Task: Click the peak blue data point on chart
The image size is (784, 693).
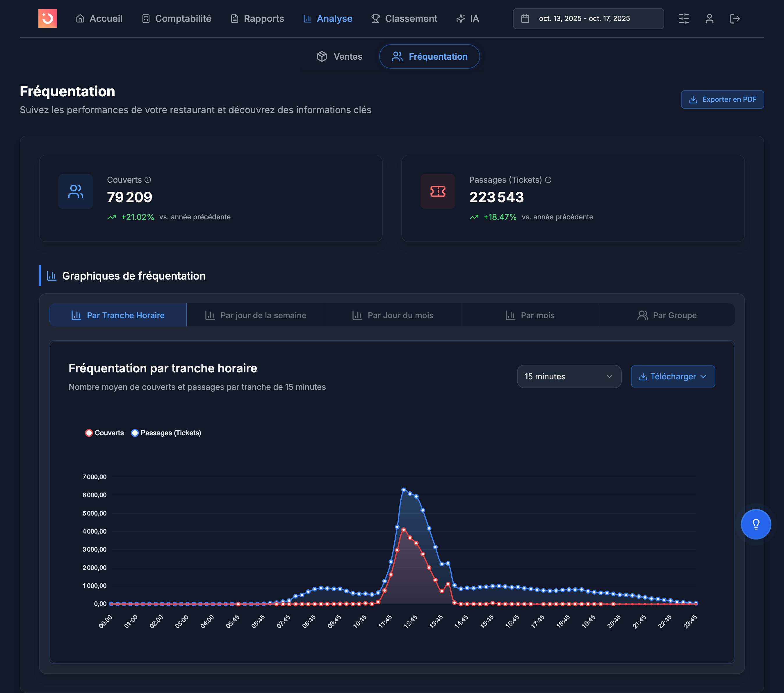Action: (404, 490)
